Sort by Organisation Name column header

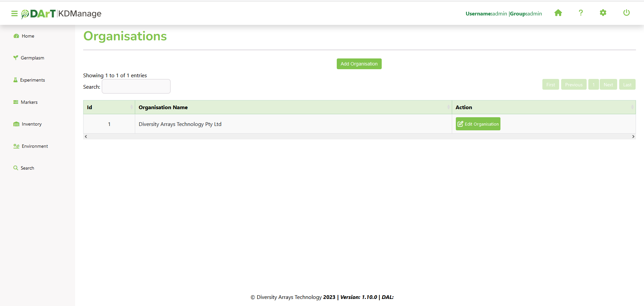[x=293, y=107]
